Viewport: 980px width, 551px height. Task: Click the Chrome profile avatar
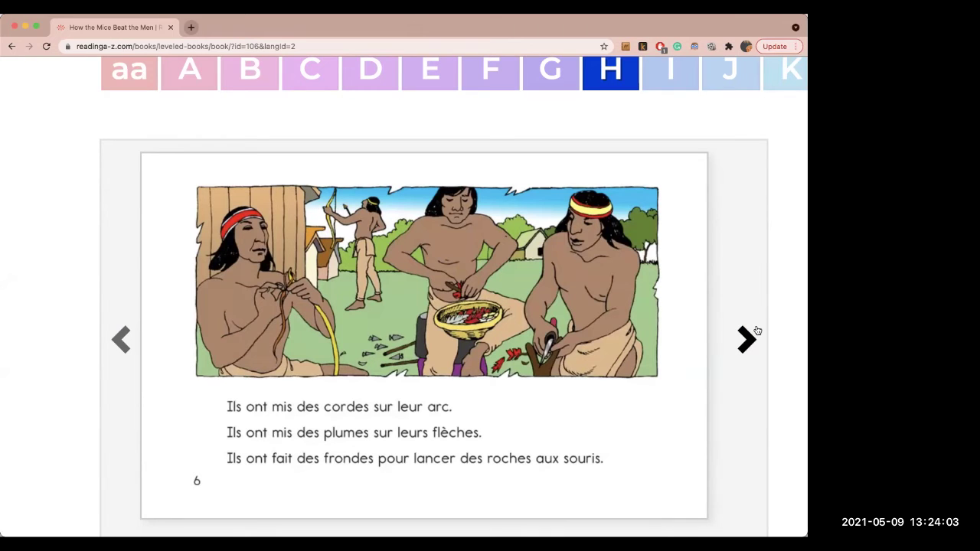click(746, 47)
